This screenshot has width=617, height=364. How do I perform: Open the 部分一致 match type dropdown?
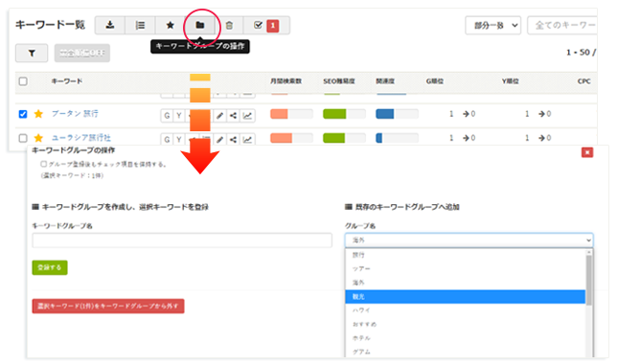tap(493, 26)
